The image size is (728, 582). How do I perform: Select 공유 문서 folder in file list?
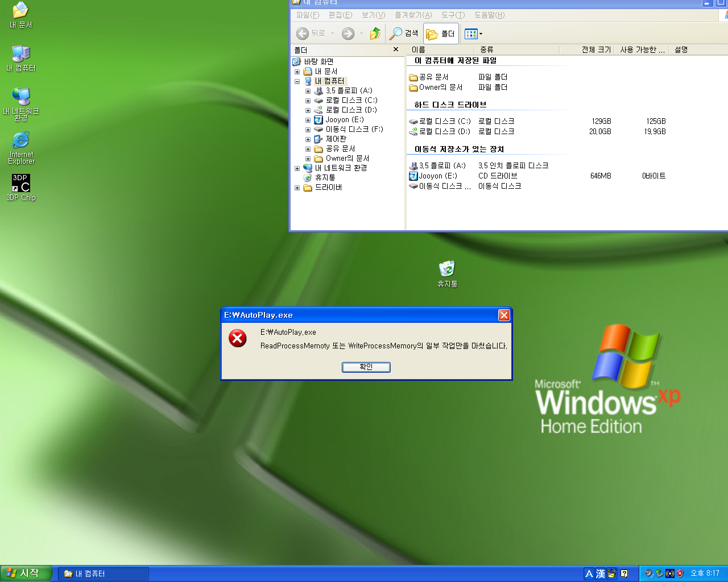[429, 77]
